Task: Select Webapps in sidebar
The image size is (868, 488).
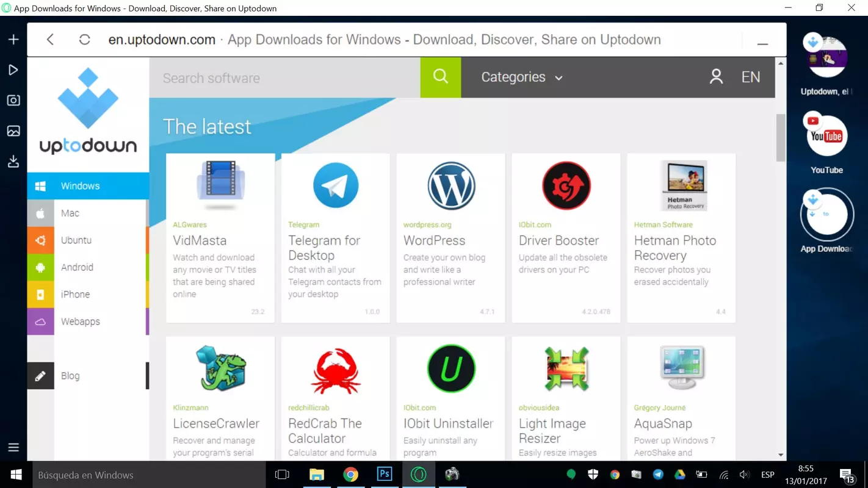Action: pyautogui.click(x=88, y=321)
